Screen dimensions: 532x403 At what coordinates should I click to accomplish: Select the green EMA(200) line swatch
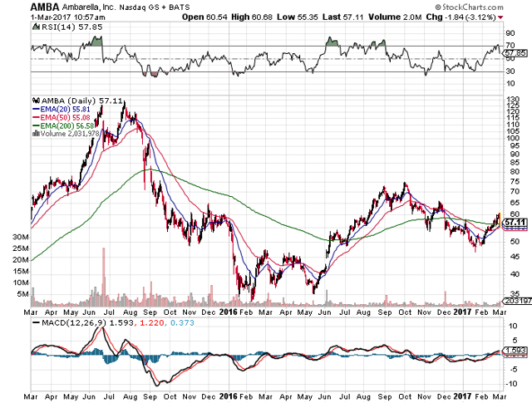tap(36, 125)
